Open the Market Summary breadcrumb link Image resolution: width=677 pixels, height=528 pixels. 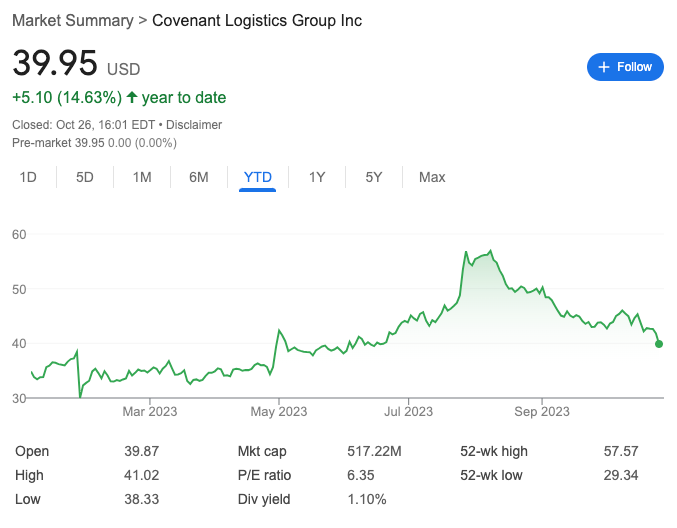click(x=71, y=20)
